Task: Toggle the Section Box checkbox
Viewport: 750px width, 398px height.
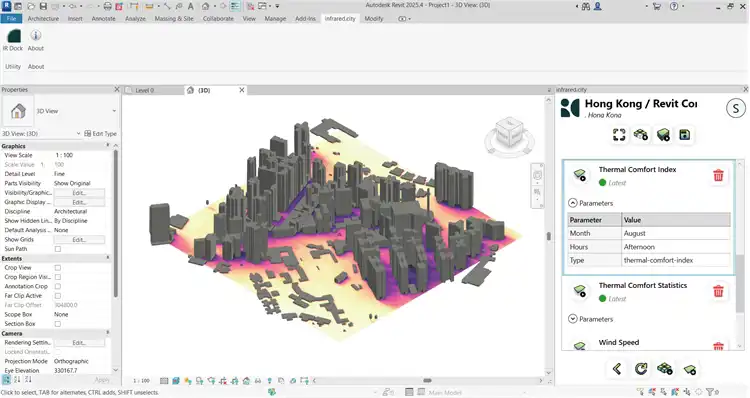Action: click(58, 324)
